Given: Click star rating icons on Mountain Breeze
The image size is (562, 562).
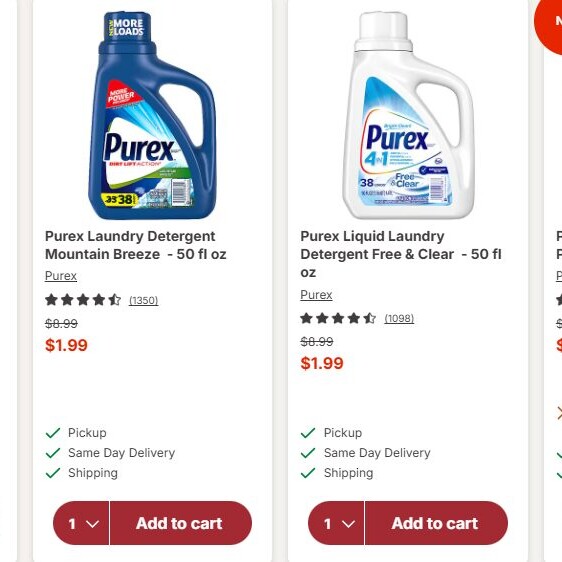Looking at the screenshot, I should (83, 300).
